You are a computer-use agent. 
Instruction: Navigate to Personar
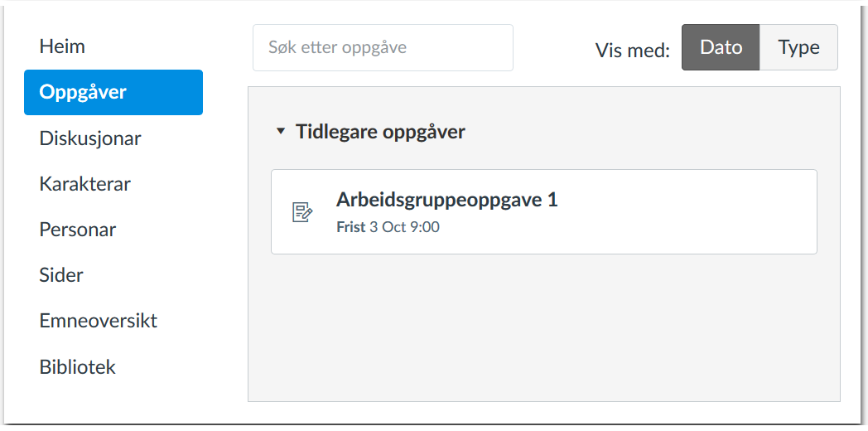pos(78,230)
